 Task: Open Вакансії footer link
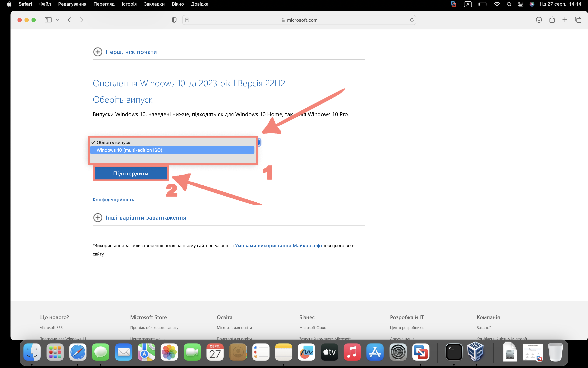click(x=484, y=328)
